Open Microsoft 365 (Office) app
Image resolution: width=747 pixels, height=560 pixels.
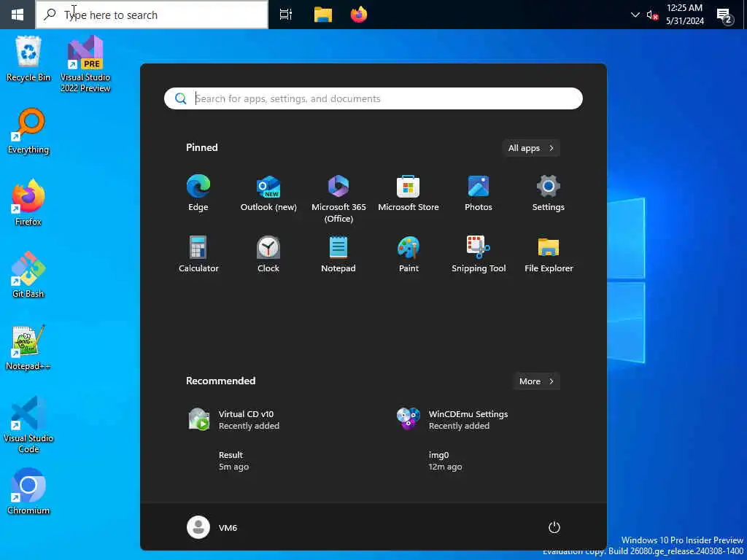tap(338, 198)
